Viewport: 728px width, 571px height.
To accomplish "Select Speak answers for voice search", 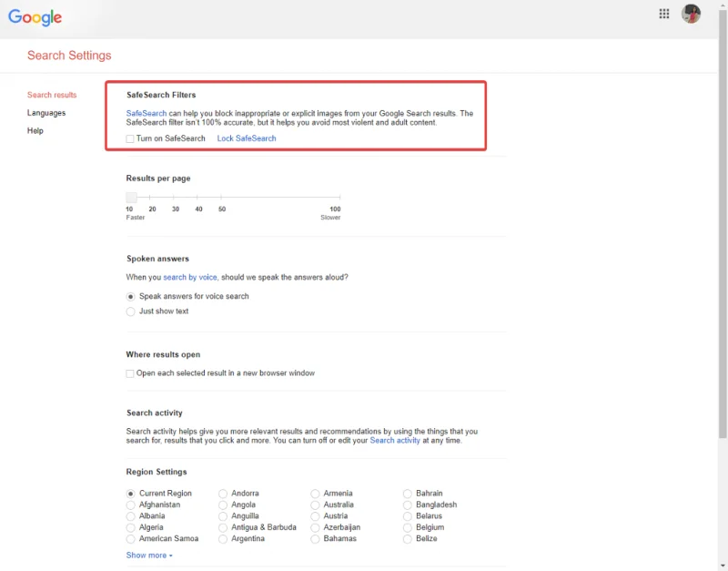I will click(x=130, y=295).
